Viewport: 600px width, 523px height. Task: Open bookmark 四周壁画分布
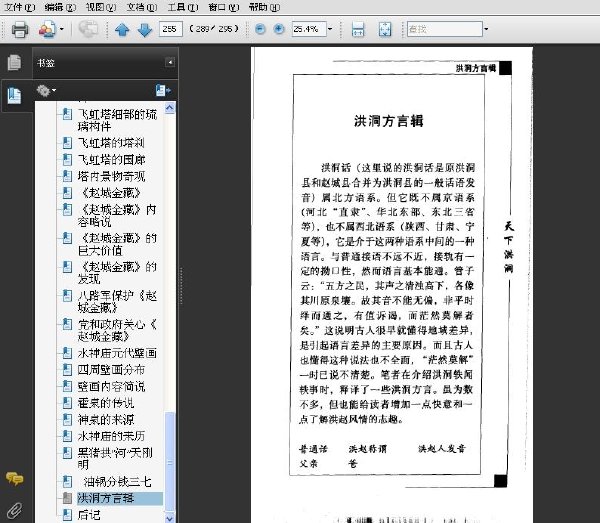click(111, 370)
